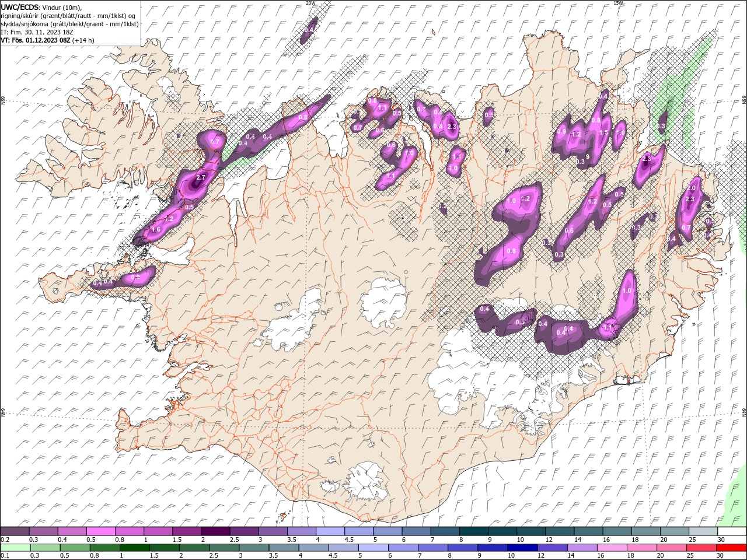Select the light gray 25–30 swatch in top legend row
The height and width of the screenshot is (560, 747).
point(703,531)
